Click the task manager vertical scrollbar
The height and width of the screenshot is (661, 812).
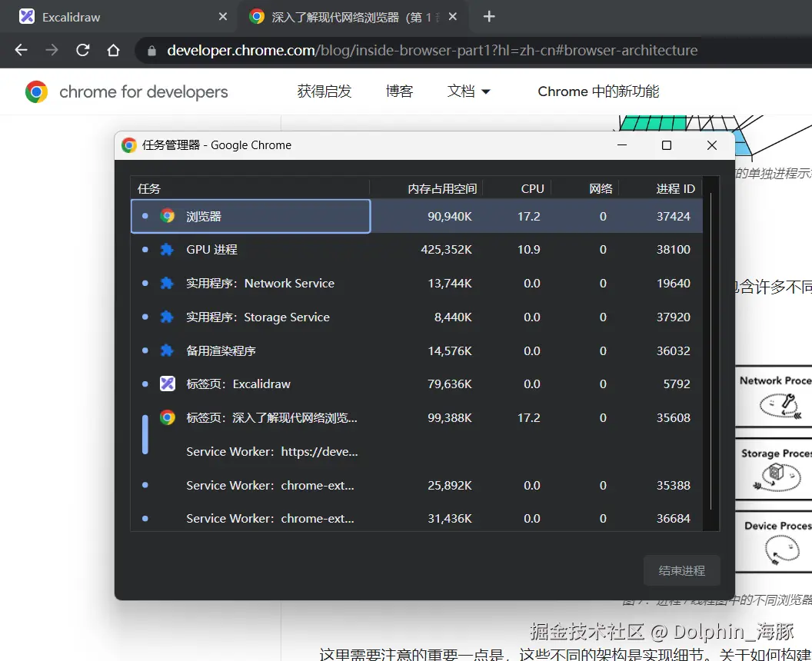(x=711, y=352)
